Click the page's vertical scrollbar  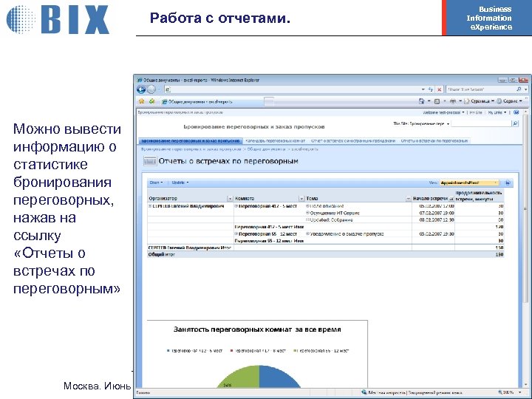pos(526,248)
